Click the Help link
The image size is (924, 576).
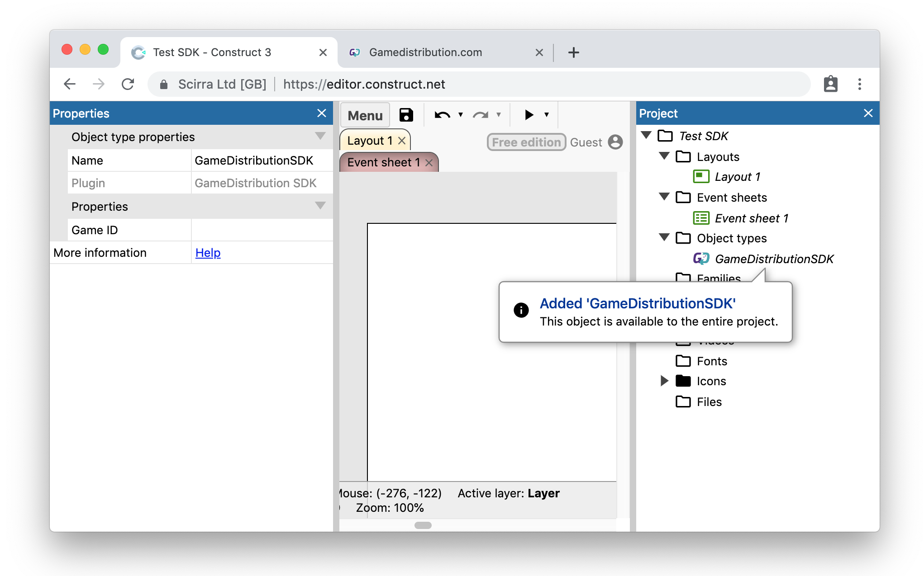pyautogui.click(x=208, y=253)
